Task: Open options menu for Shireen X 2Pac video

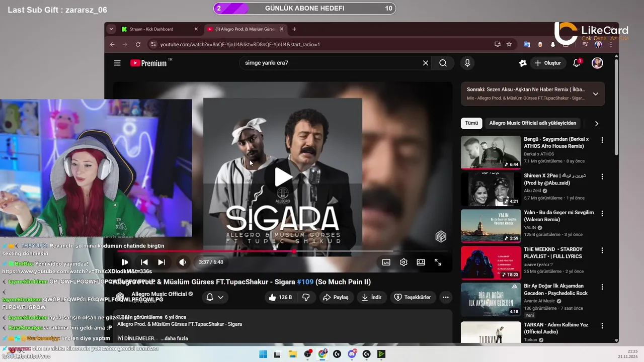Action: point(602,177)
